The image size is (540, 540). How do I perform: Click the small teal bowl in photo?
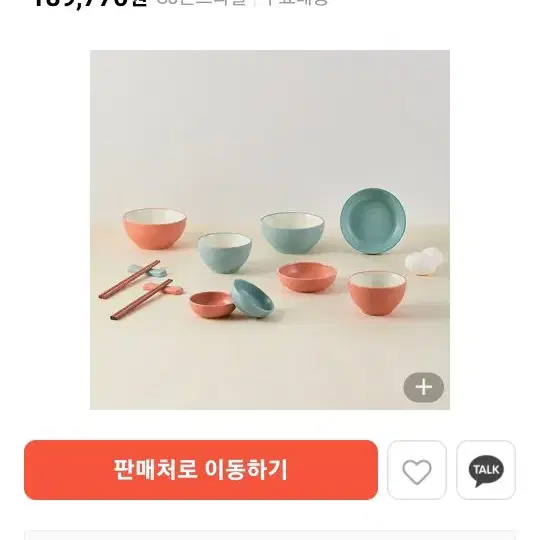224,253
